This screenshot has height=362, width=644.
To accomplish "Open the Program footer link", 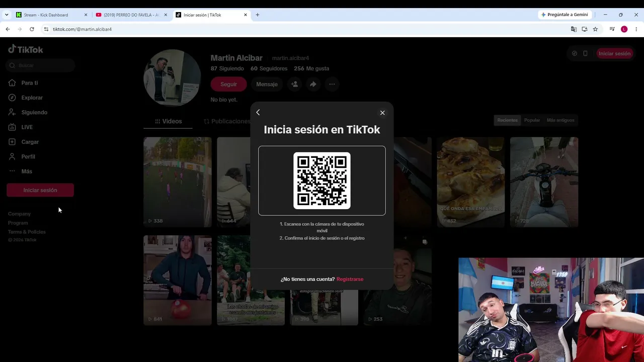I will click(18, 223).
